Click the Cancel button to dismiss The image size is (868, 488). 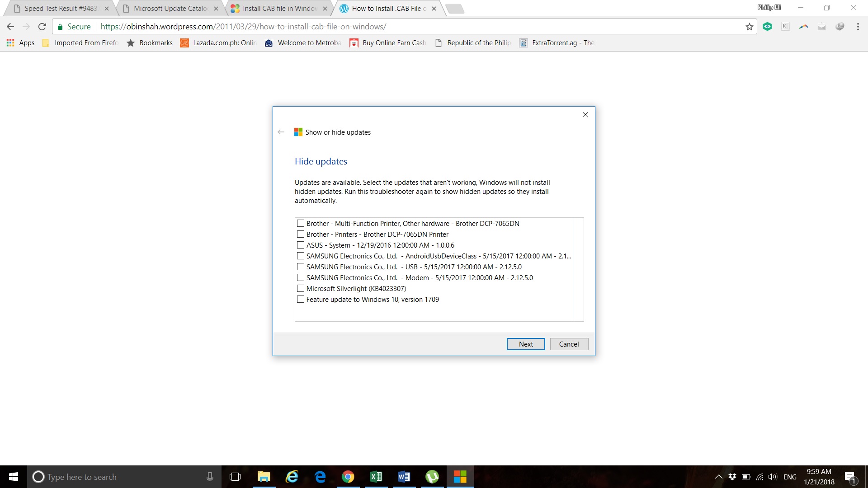569,343
